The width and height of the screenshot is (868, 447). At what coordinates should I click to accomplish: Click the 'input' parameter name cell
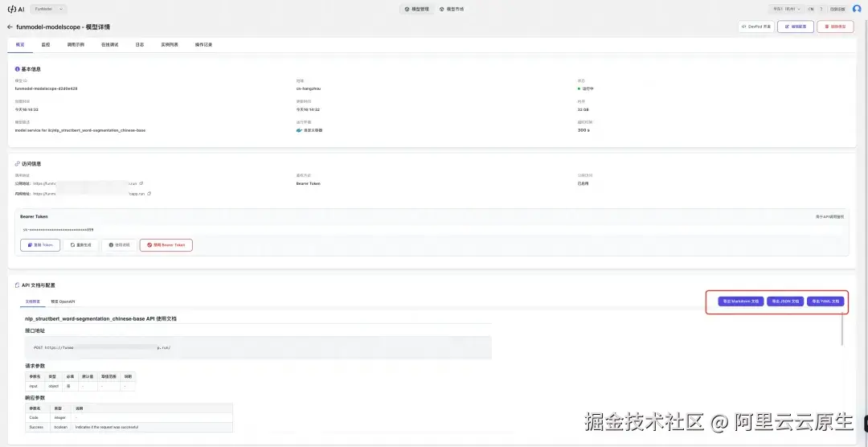click(x=35, y=386)
